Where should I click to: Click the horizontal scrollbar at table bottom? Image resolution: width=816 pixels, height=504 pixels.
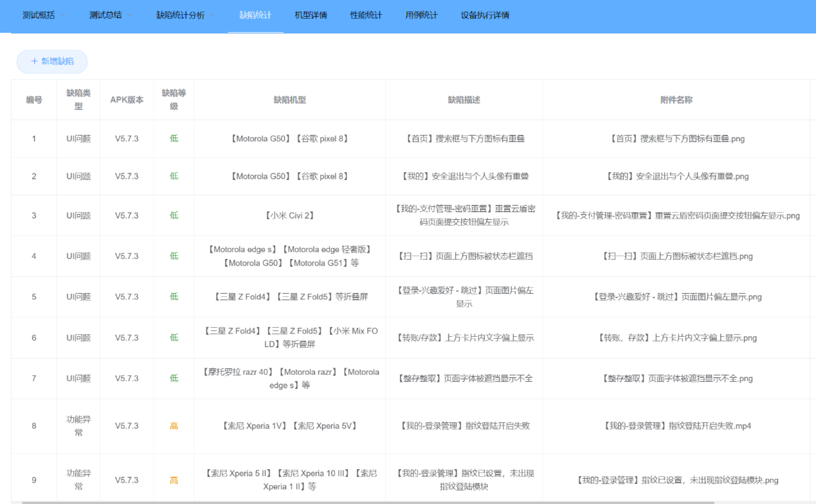click(x=367, y=502)
